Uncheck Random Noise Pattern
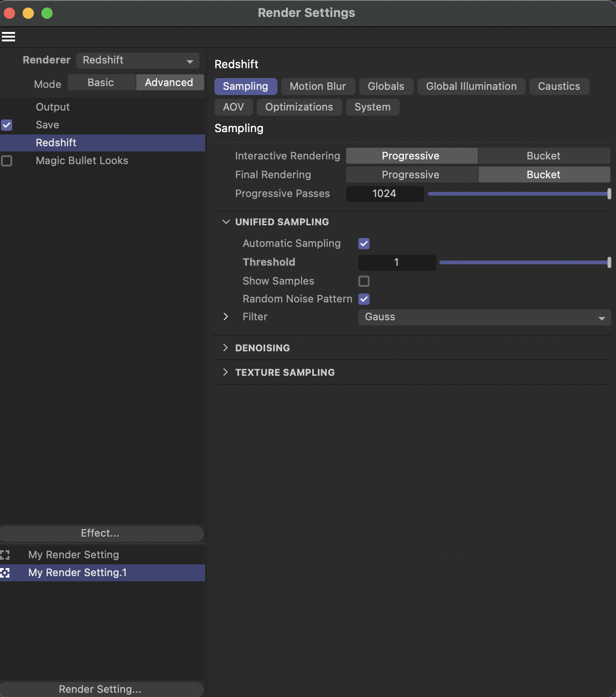Screen dimensions: 616x697 (364, 299)
